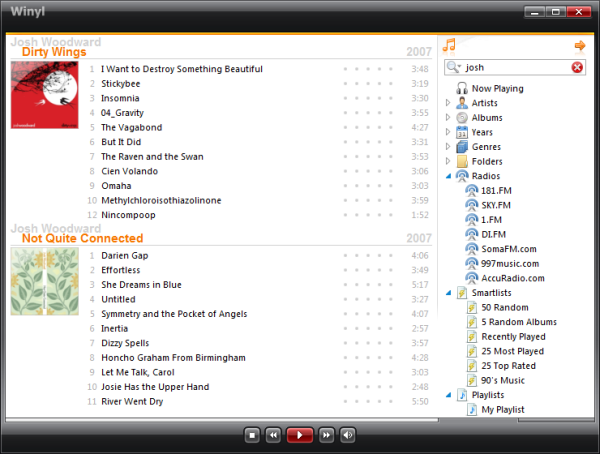
Task: Minimize the Winyl window
Action: tap(535, 12)
